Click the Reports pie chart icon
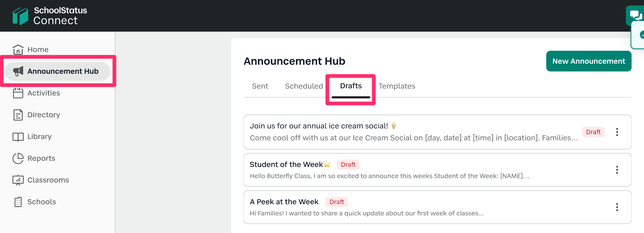644x233 pixels. coord(18,158)
